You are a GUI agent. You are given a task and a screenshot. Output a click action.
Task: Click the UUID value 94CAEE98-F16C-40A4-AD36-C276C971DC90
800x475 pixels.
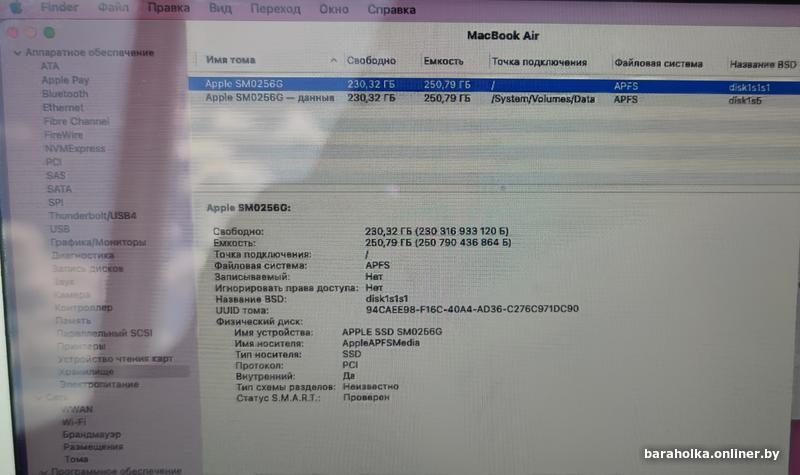[x=472, y=309]
